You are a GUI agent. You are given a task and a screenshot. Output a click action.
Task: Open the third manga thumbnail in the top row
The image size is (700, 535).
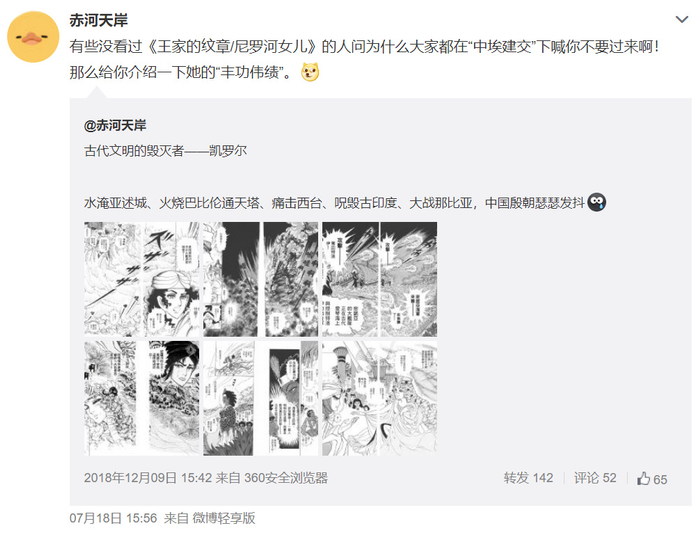[379, 279]
